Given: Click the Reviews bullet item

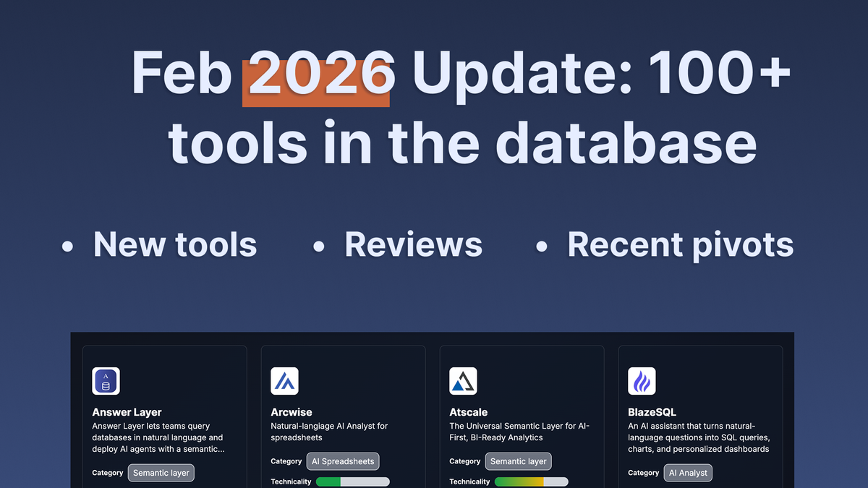Looking at the screenshot, I should click(x=413, y=244).
